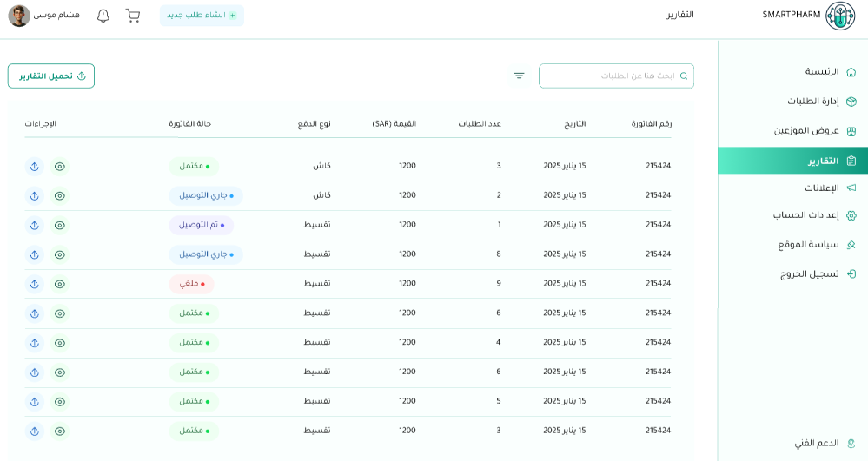Click upload icon in last invoice row
868x461 pixels.
coord(34,431)
